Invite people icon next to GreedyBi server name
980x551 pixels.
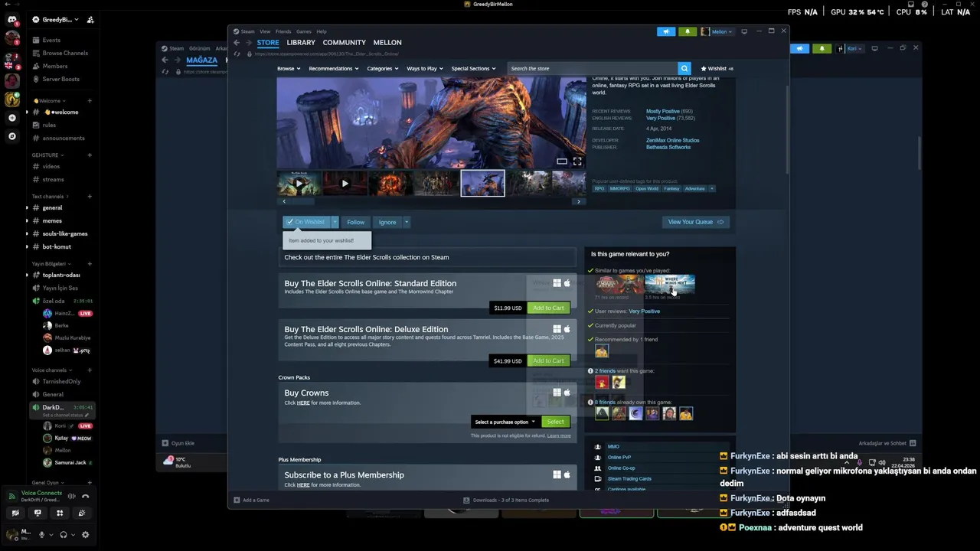[x=90, y=20]
